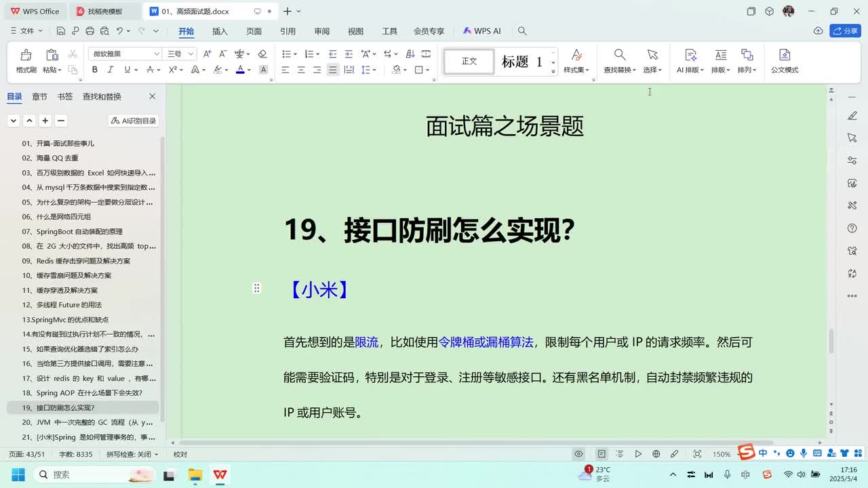Toggle eye protection mode in status bar
Screen dimensions: 868x488
tap(578, 454)
